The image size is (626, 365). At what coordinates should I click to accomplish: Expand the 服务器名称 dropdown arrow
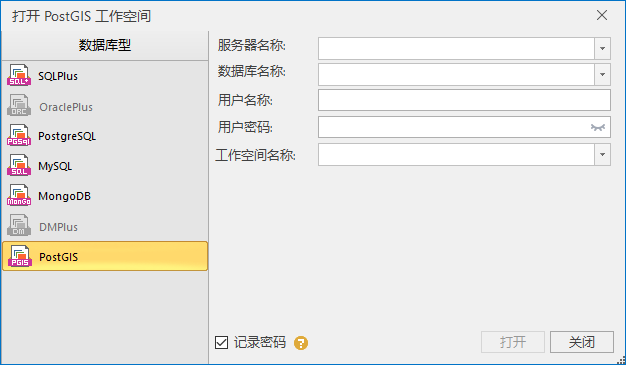(x=602, y=48)
